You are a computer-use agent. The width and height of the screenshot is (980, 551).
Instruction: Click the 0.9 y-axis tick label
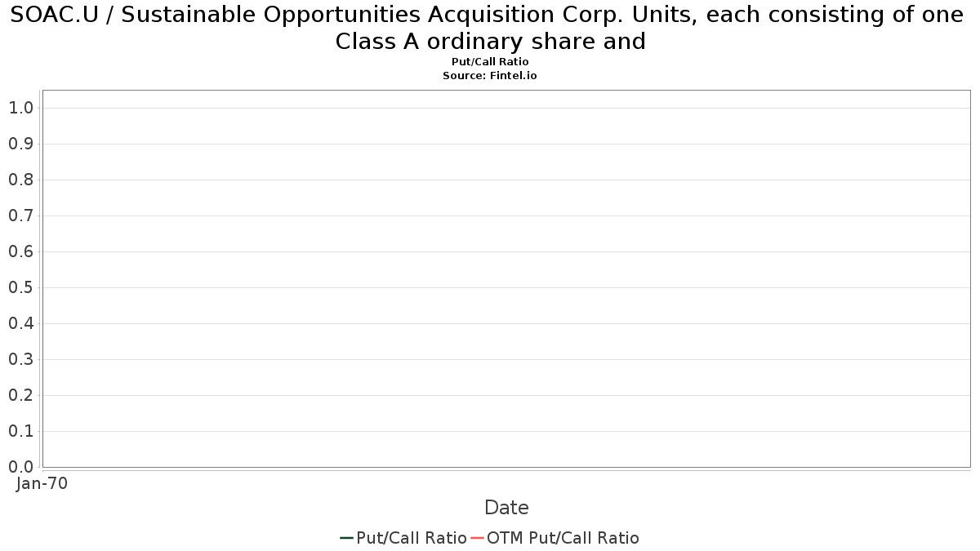20,144
